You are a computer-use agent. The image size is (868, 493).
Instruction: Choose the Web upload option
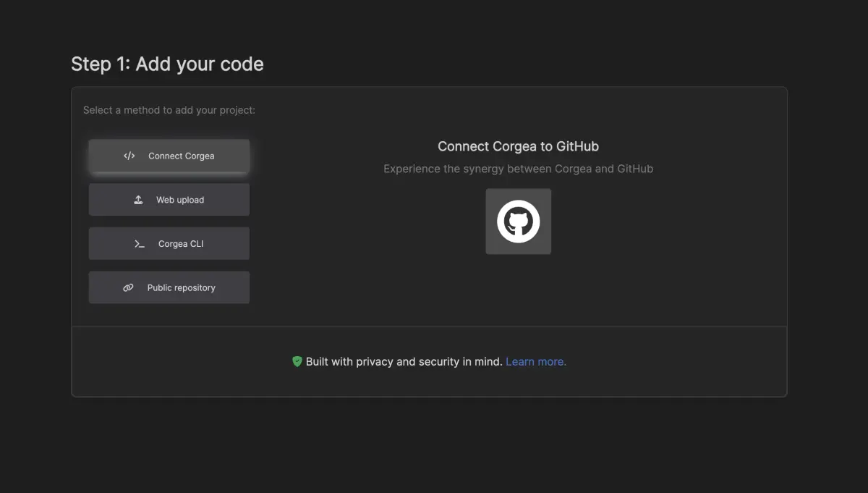coord(169,199)
